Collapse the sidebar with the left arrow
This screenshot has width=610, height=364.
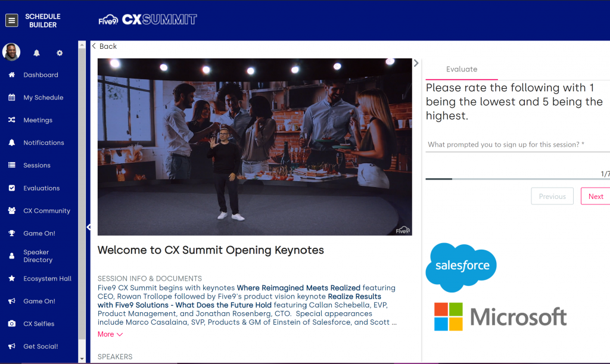(x=89, y=227)
